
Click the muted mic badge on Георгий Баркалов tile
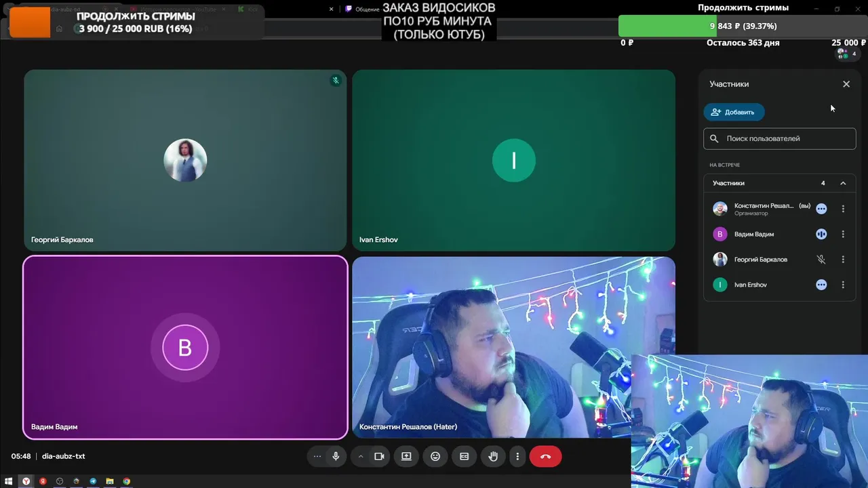coord(336,81)
